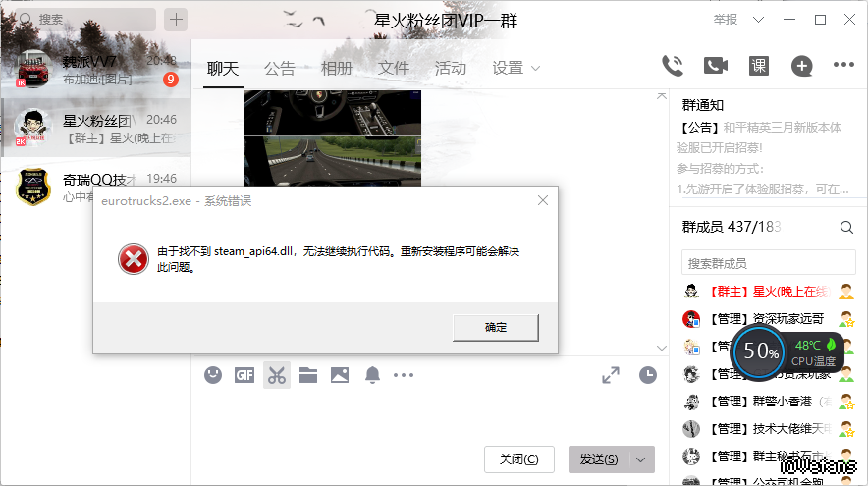Click the 发送(S) send button

click(x=599, y=459)
